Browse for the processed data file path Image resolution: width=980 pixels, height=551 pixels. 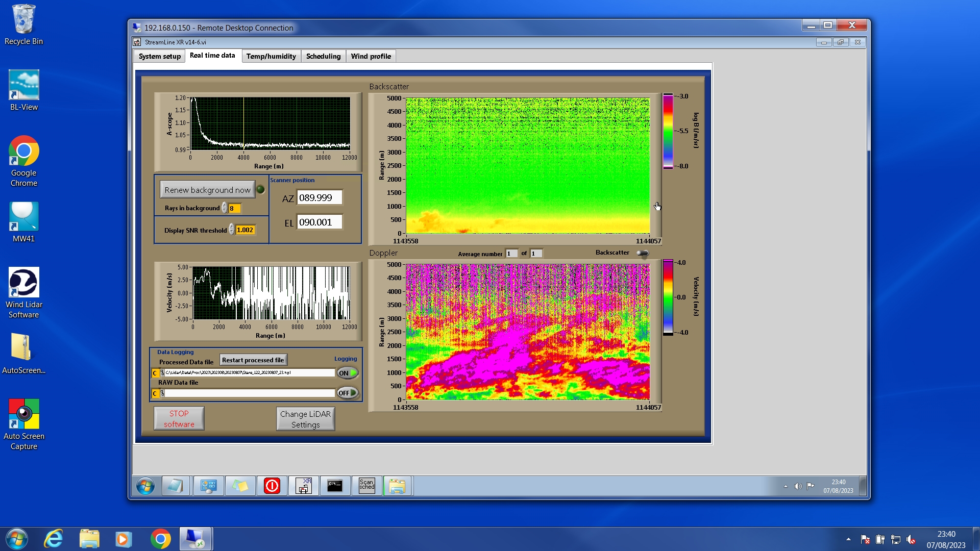coord(163,373)
